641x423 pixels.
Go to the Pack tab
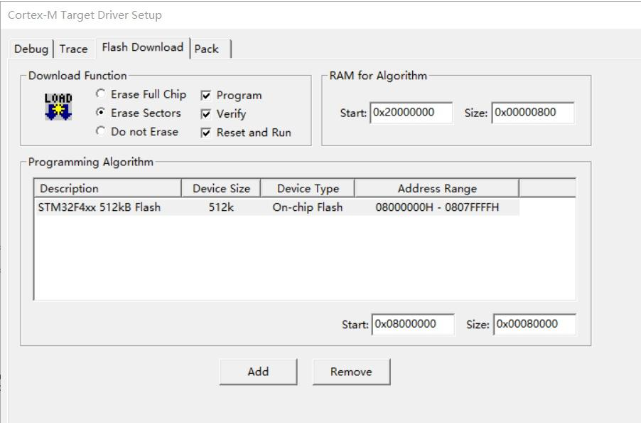[x=207, y=49]
